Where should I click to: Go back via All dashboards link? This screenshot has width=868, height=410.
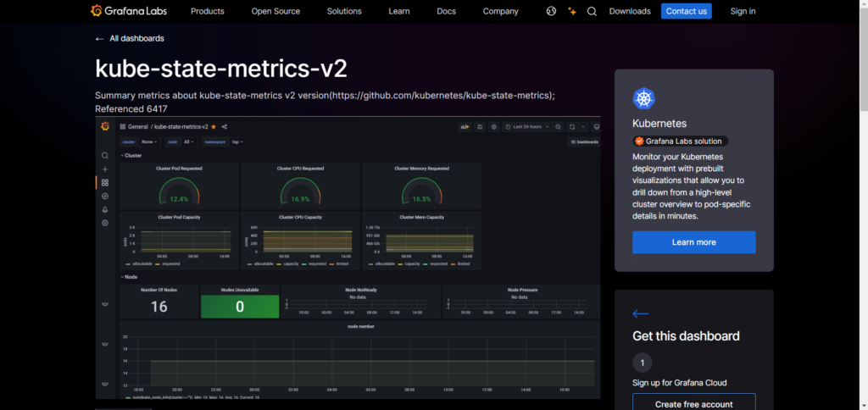pyautogui.click(x=136, y=39)
